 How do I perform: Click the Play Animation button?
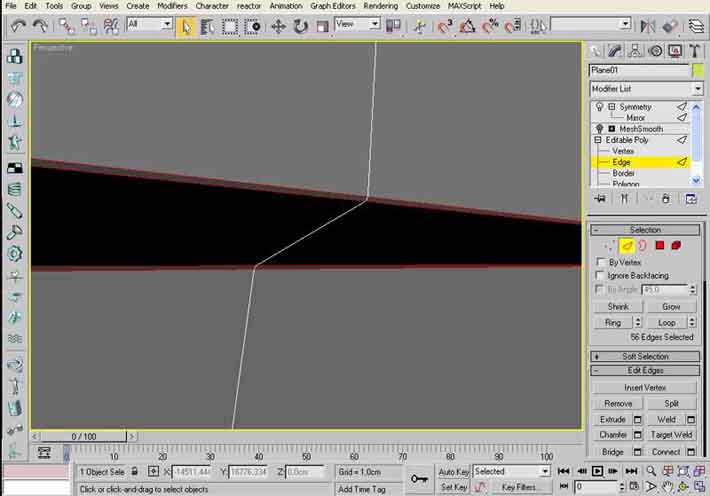click(597, 471)
